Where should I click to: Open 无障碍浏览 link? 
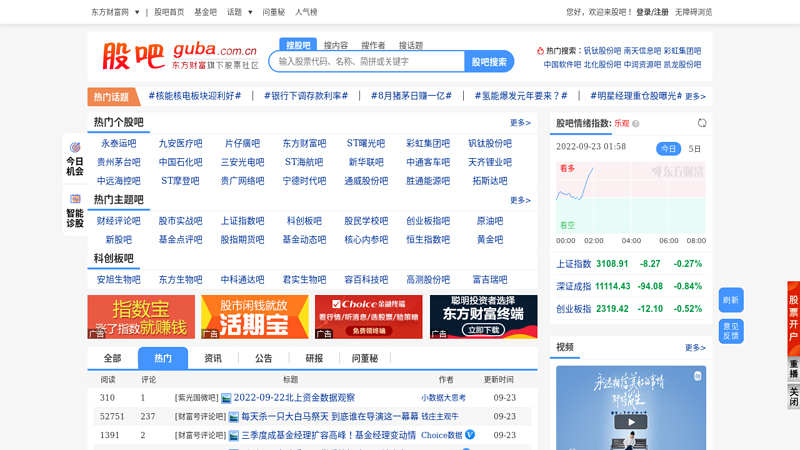pos(693,12)
